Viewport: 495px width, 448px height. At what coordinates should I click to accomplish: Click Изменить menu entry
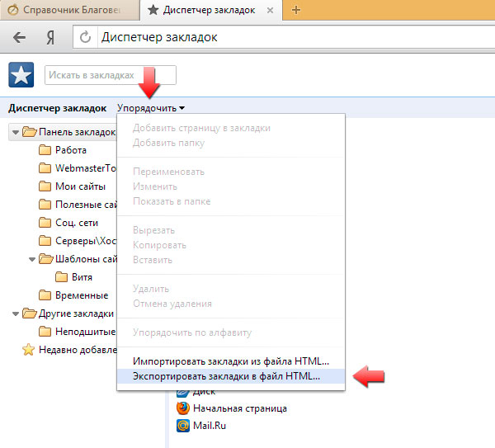(x=231, y=186)
